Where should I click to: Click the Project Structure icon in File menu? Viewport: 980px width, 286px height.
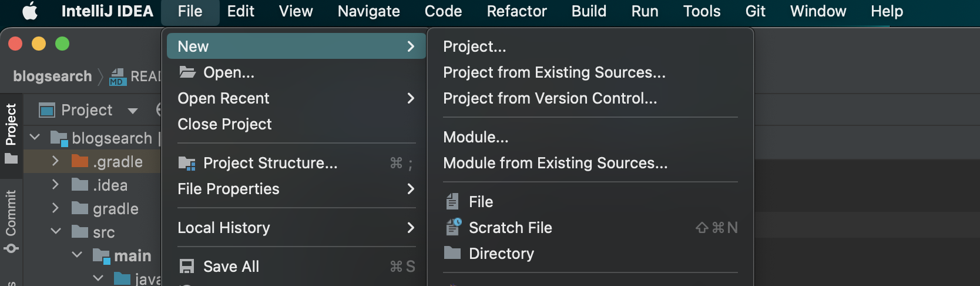[x=187, y=163]
